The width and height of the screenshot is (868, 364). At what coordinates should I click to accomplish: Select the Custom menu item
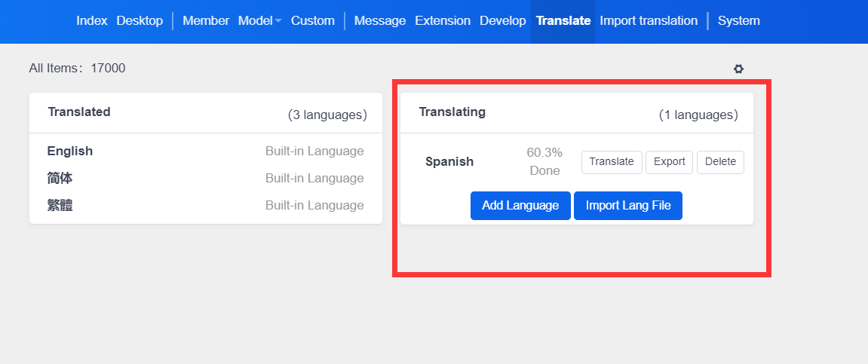pyautogui.click(x=312, y=21)
